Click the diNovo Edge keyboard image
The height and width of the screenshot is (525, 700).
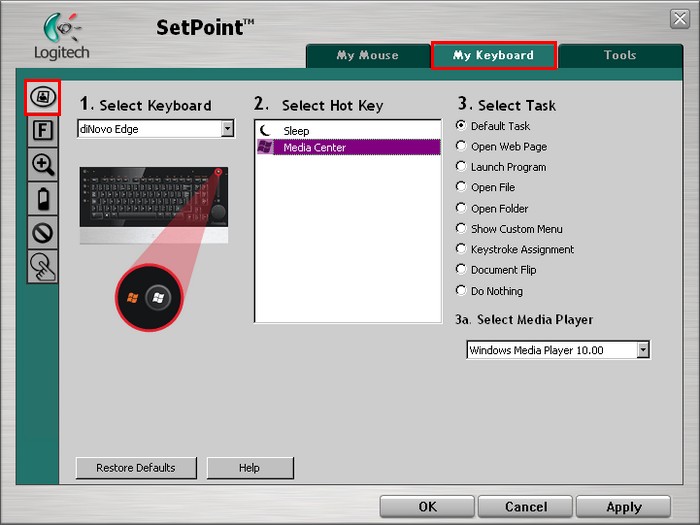tap(154, 205)
